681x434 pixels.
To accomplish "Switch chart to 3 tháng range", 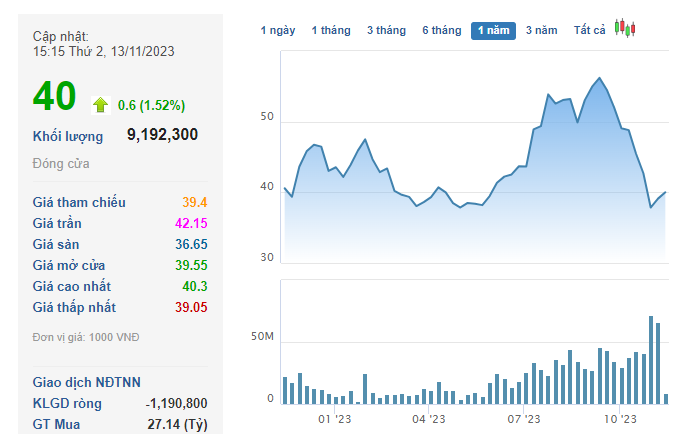I will pos(386,30).
